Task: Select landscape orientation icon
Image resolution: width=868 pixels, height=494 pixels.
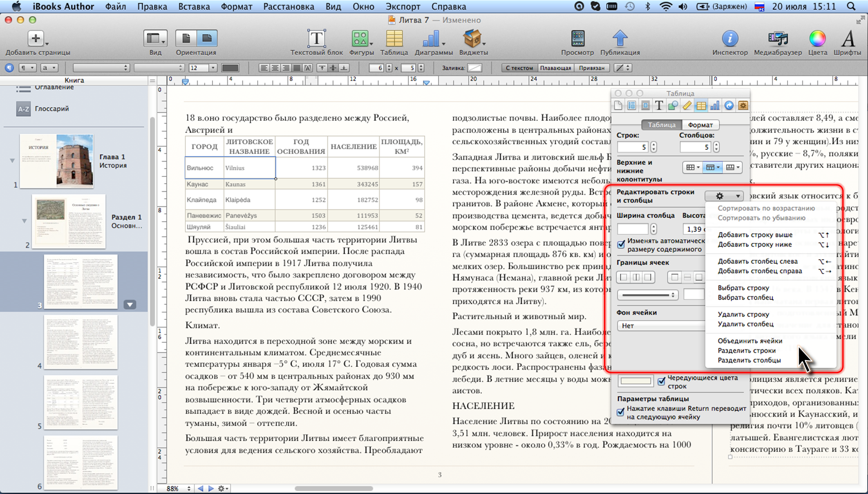Action: (x=207, y=38)
